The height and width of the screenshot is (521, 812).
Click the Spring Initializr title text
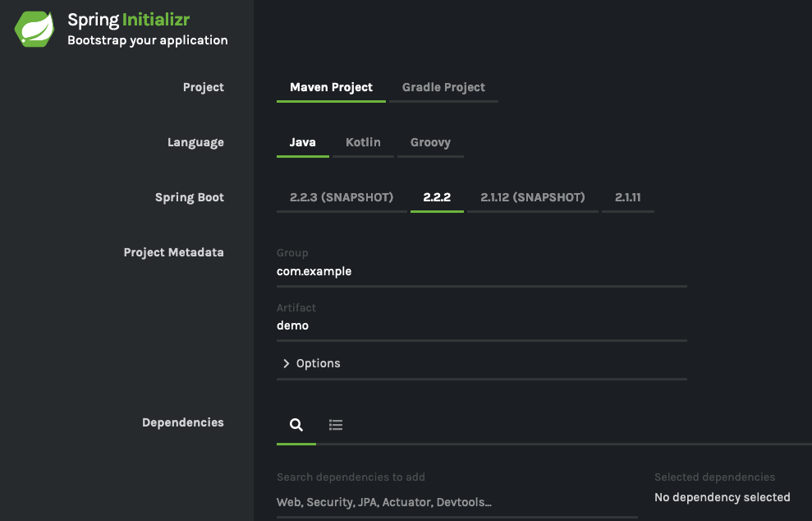128,20
